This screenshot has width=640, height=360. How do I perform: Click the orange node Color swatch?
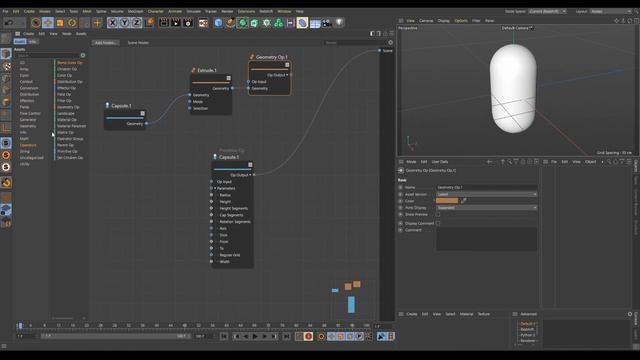click(x=447, y=201)
